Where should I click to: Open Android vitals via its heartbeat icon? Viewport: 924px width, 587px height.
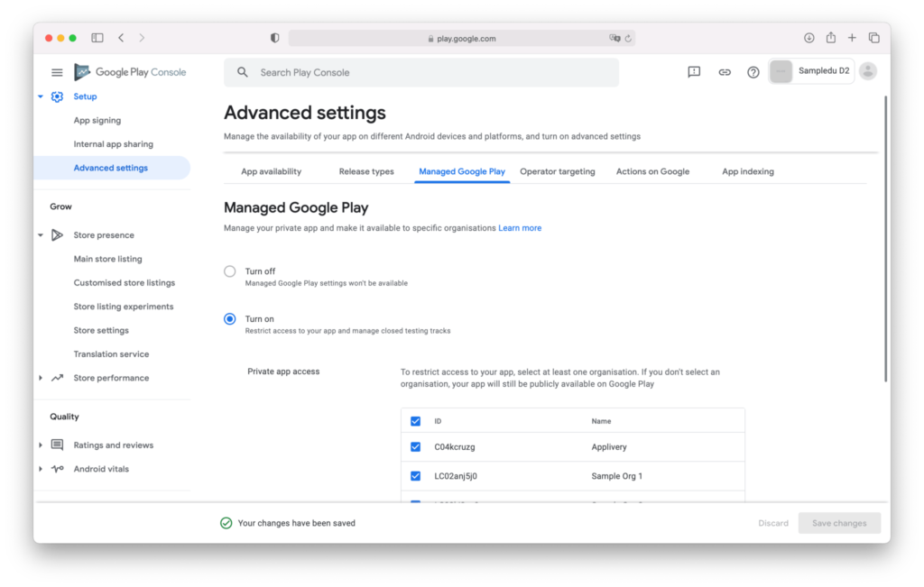[x=58, y=469]
